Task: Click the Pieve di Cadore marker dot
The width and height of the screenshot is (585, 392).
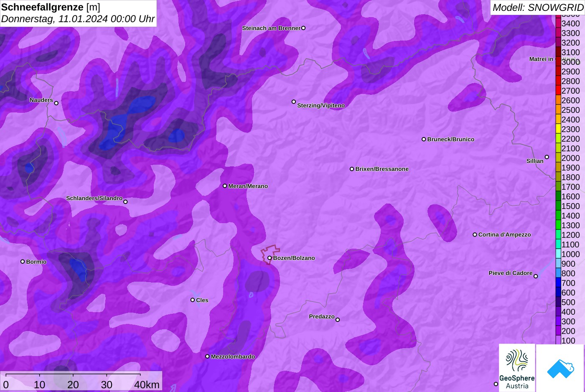Action: click(536, 276)
